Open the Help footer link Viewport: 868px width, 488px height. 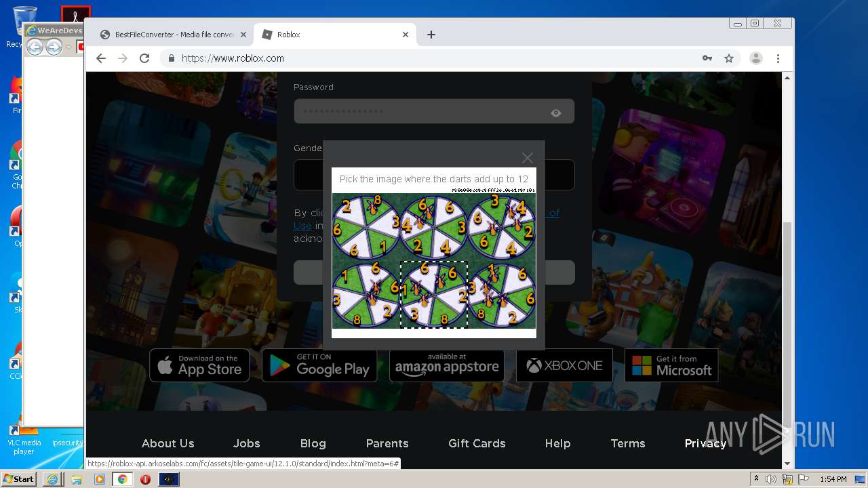pos(557,443)
